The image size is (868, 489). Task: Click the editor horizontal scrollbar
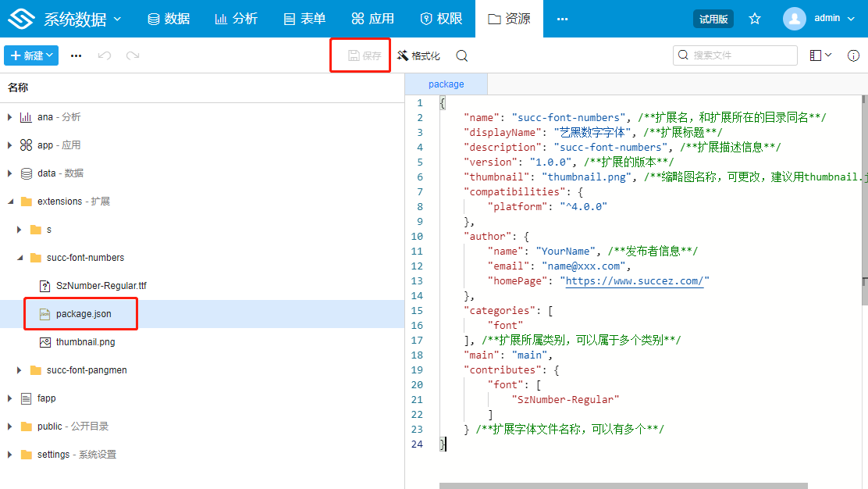click(x=623, y=486)
